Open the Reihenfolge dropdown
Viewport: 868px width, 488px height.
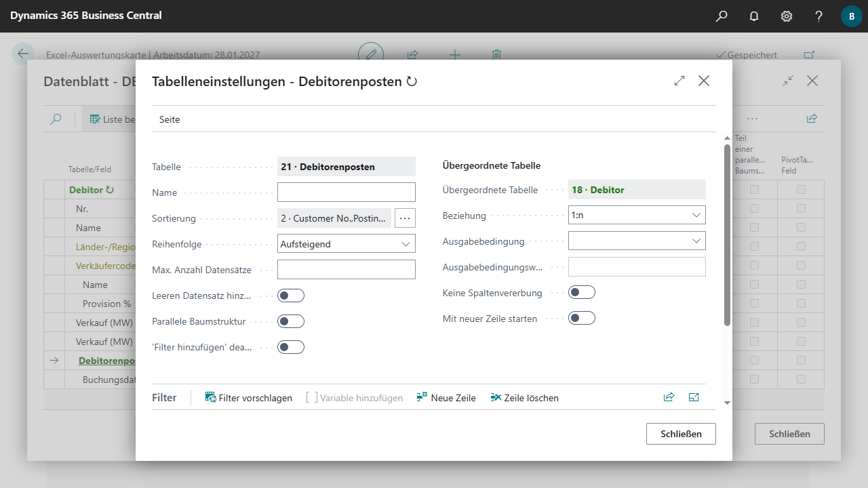[x=347, y=244]
